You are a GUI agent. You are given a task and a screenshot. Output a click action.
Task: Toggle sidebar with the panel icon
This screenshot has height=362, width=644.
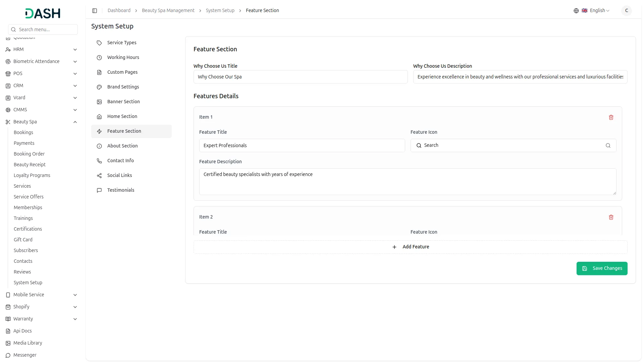click(x=95, y=11)
